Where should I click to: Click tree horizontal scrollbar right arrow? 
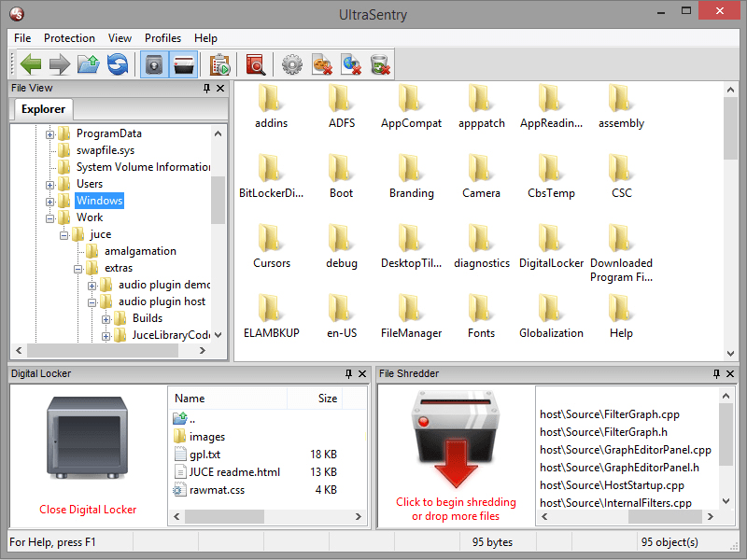pyautogui.click(x=203, y=351)
